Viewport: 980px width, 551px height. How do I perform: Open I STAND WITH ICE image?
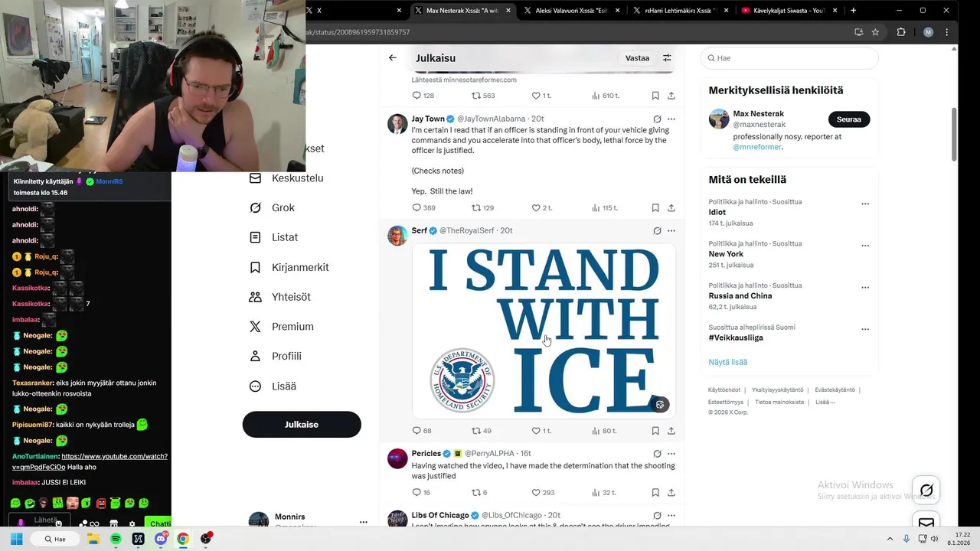pos(544,331)
